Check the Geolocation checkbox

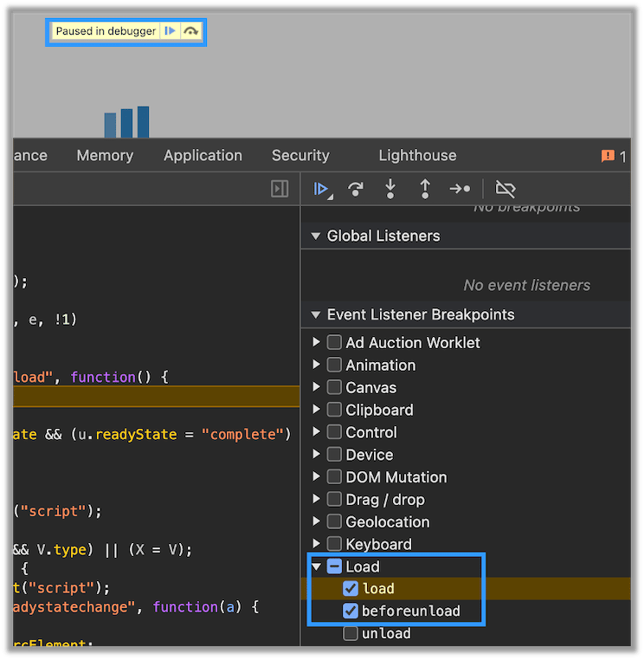[x=334, y=521]
